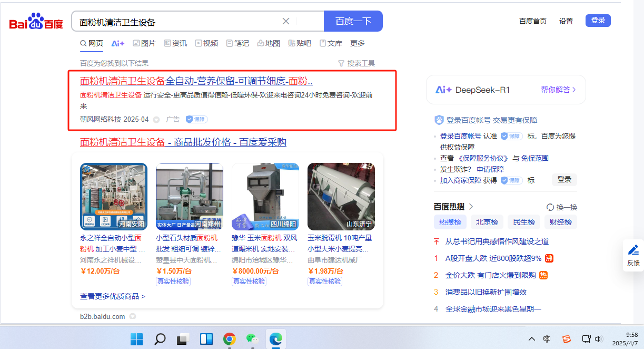Open 豫华 玉米面粉机 product link
This screenshot has width=644, height=349.
[x=264, y=243]
